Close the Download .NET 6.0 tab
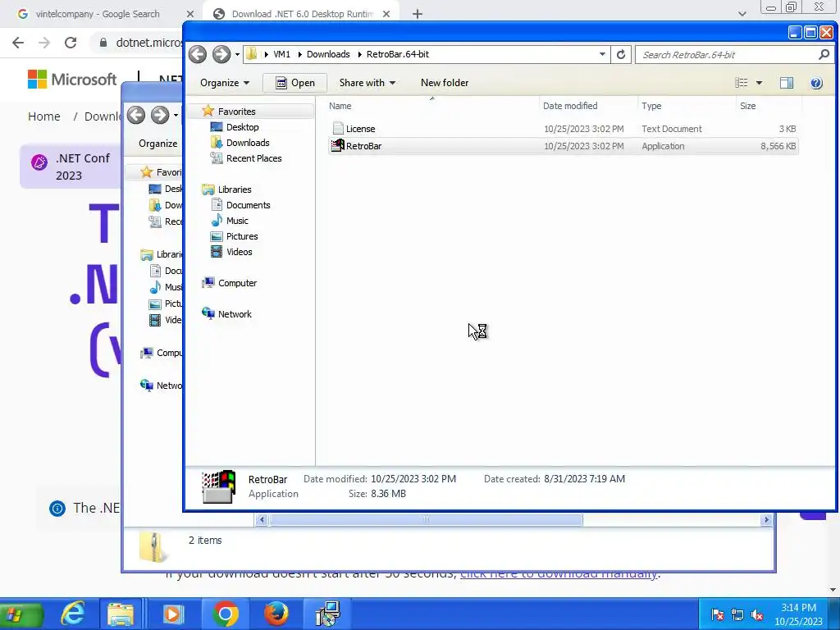Screen dimensions: 840x630 pyautogui.click(x=386, y=14)
